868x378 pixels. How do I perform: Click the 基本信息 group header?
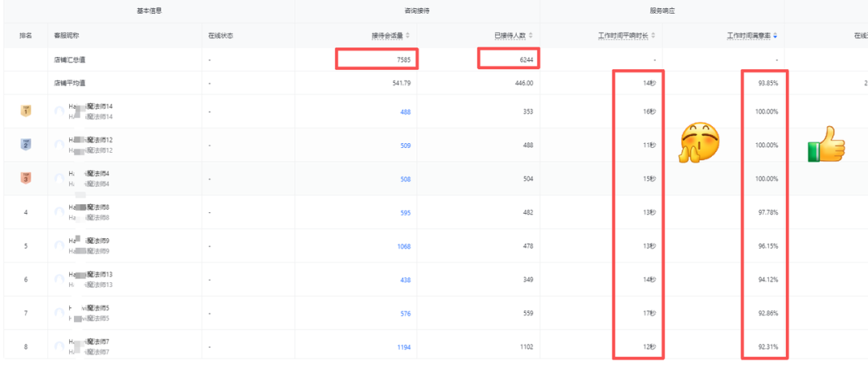coord(149,10)
